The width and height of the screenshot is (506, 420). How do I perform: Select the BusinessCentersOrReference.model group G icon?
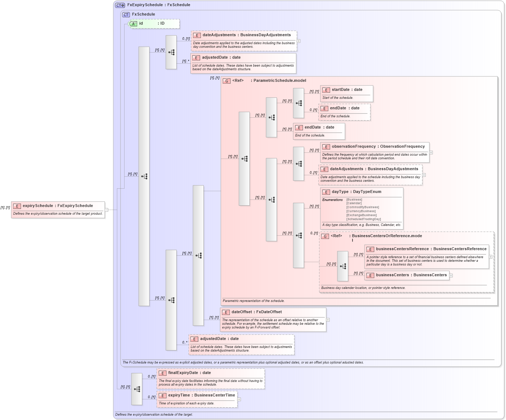pos(325,236)
